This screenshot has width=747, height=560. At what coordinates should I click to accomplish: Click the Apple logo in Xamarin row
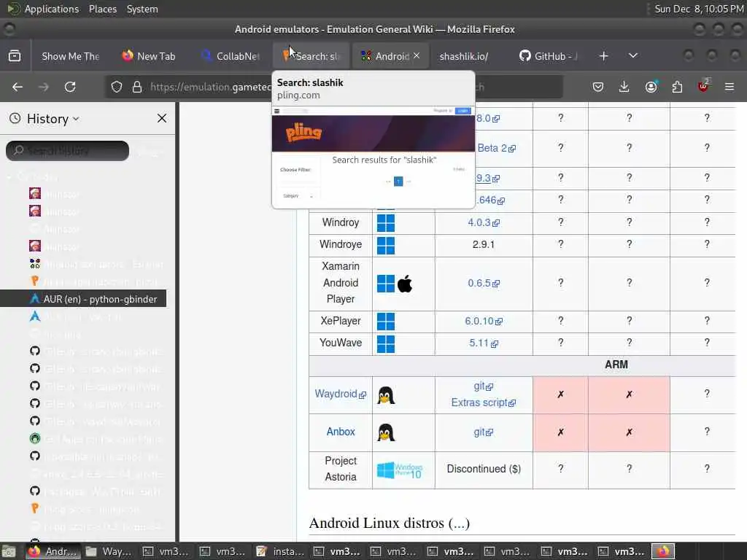tap(405, 284)
